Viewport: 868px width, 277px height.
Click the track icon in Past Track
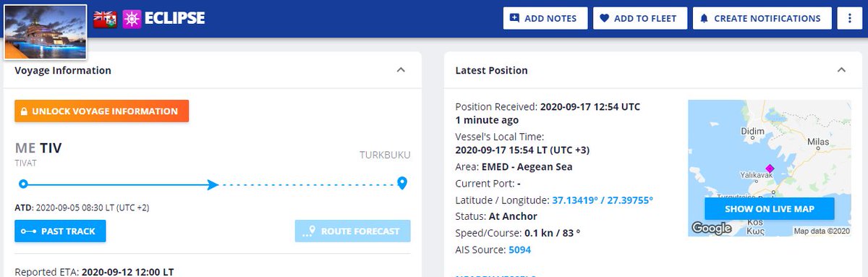click(x=29, y=231)
